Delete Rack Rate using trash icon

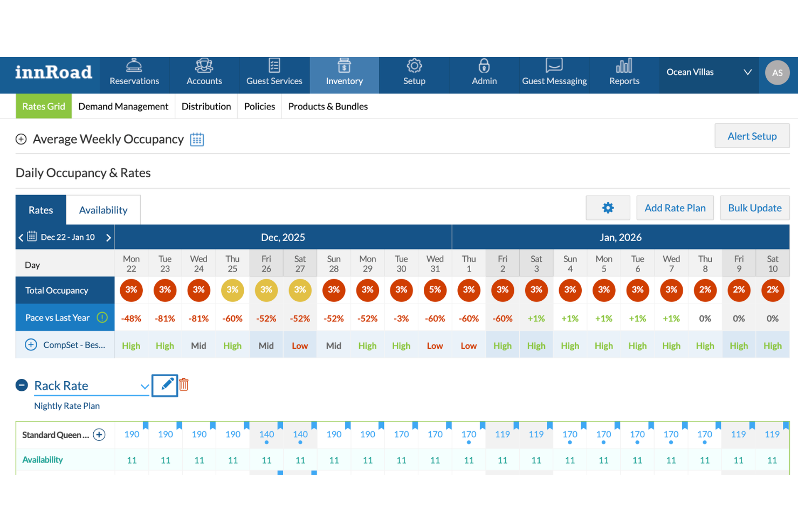coord(184,385)
